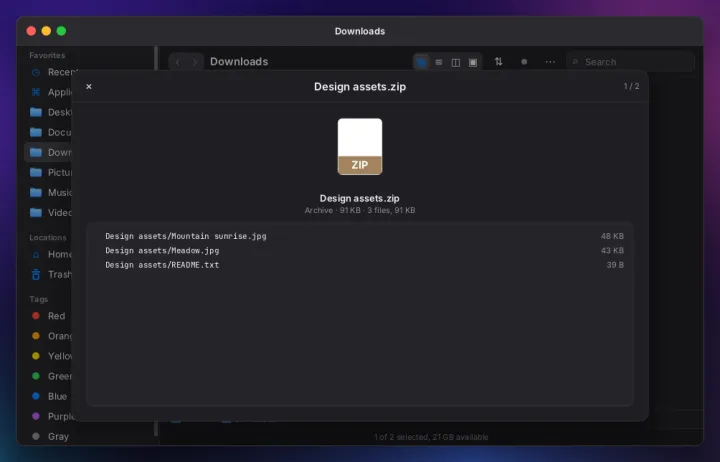Click the 39 B size value
Viewport: 720px width, 462px height.
[x=615, y=265]
